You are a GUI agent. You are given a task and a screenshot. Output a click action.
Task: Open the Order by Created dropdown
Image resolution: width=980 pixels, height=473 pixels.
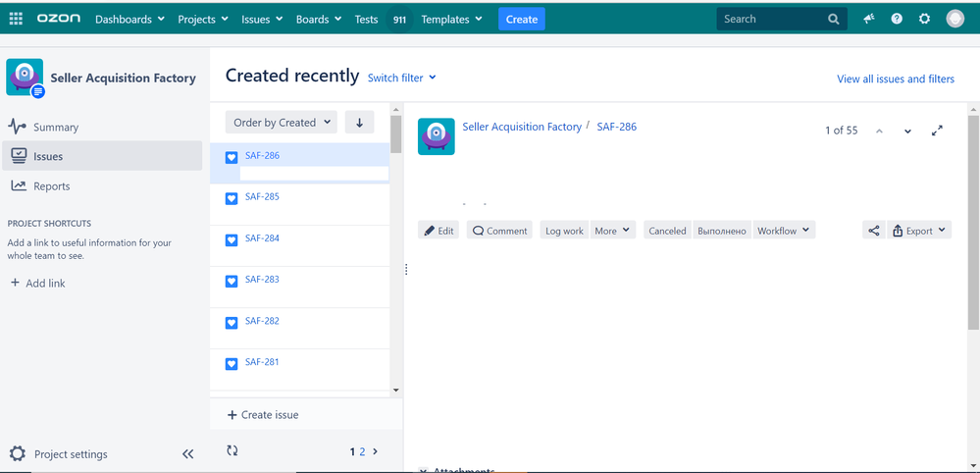[282, 123]
